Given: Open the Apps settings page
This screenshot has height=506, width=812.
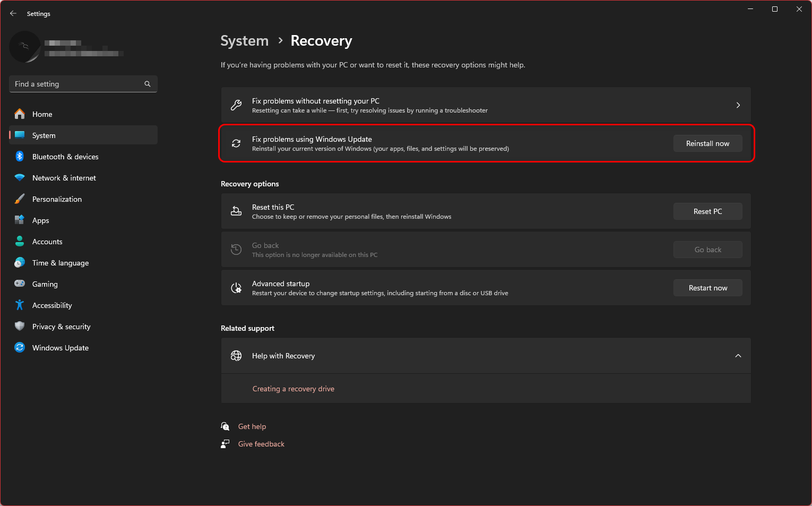Looking at the screenshot, I should [x=40, y=220].
